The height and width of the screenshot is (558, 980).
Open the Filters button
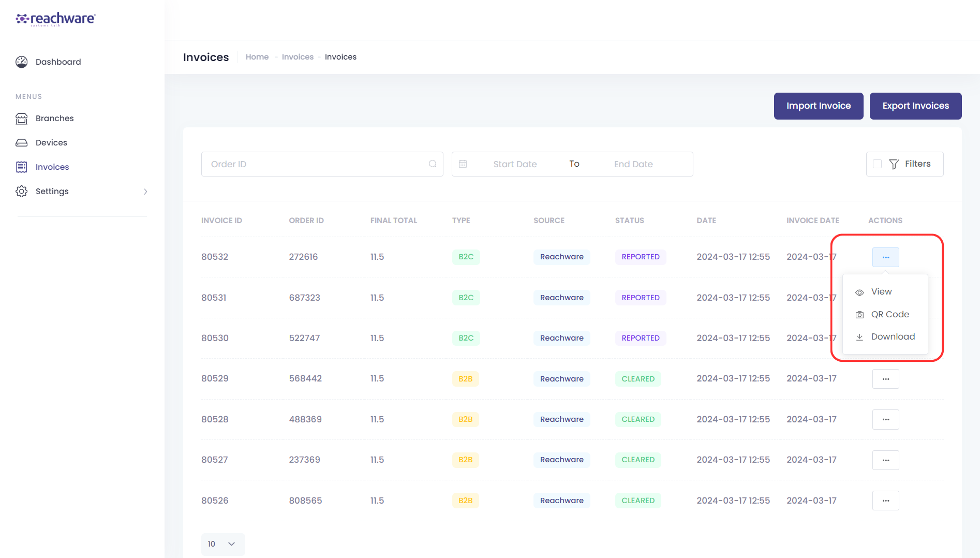point(905,164)
